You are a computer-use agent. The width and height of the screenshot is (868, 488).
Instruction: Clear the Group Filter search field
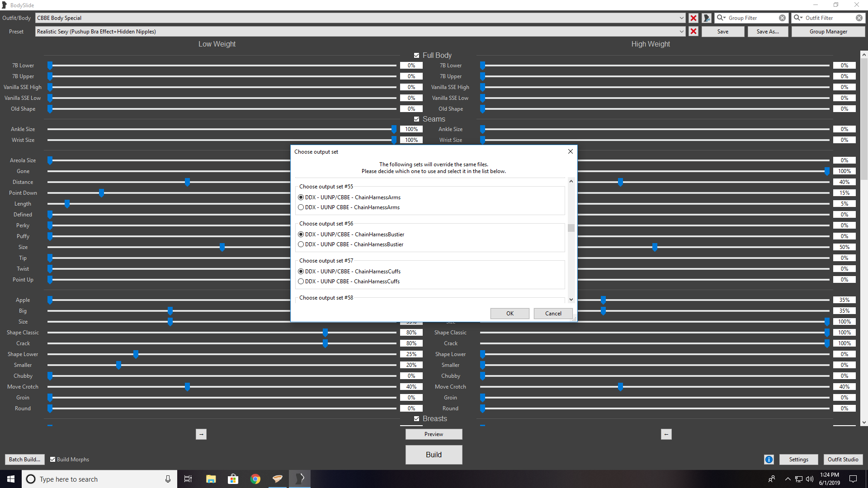782,18
